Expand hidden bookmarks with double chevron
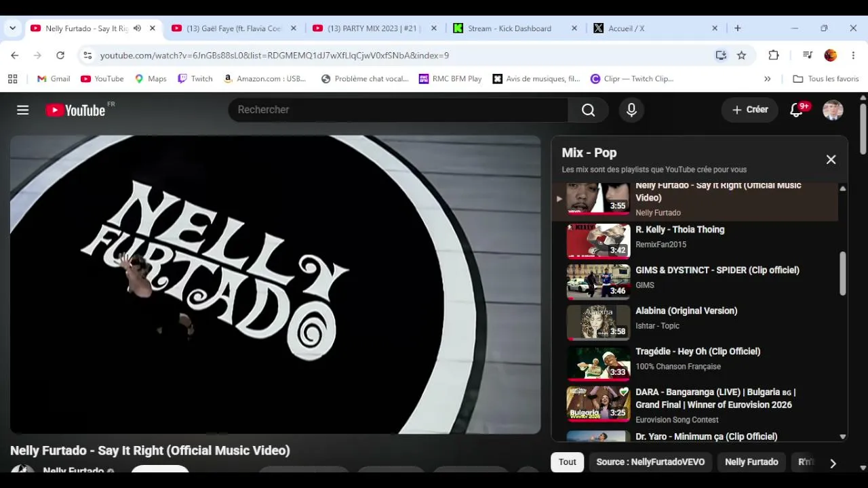Viewport: 868px width, 488px height. [x=768, y=79]
